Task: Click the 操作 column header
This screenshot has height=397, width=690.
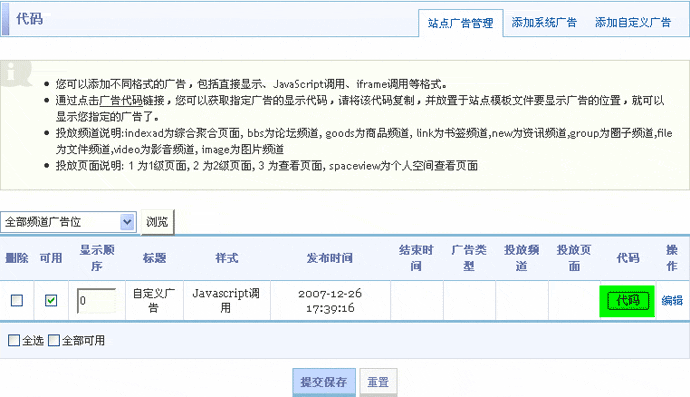Action: point(672,258)
